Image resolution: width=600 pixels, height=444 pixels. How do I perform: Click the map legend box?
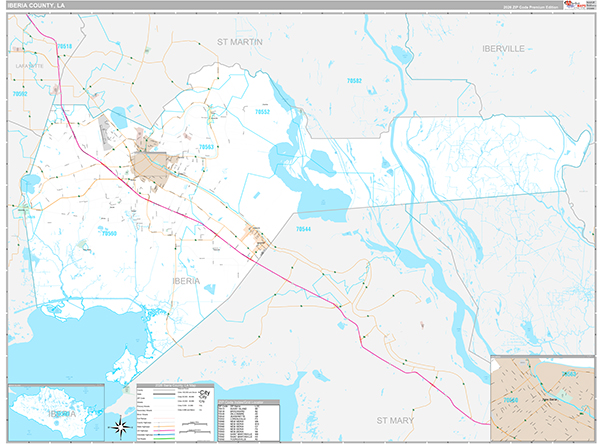(x=175, y=412)
